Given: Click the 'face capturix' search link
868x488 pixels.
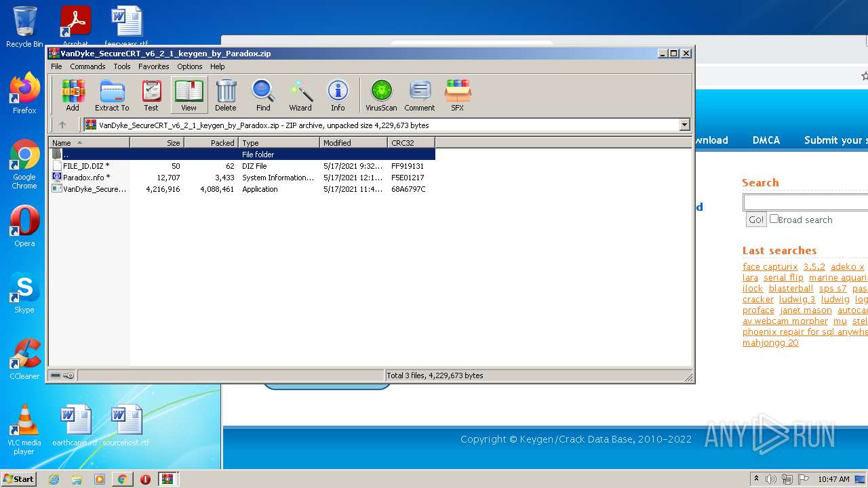Looking at the screenshot, I should tap(770, 266).
